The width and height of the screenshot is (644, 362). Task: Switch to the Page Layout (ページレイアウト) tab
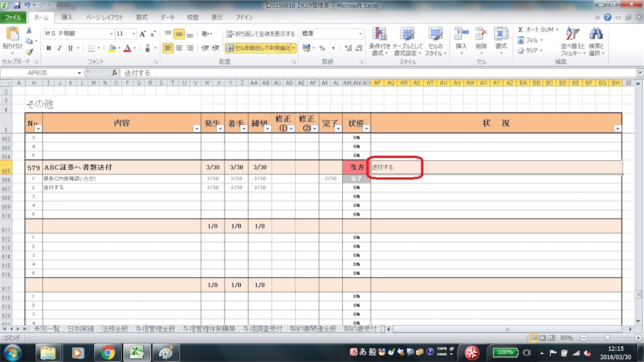pos(104,18)
